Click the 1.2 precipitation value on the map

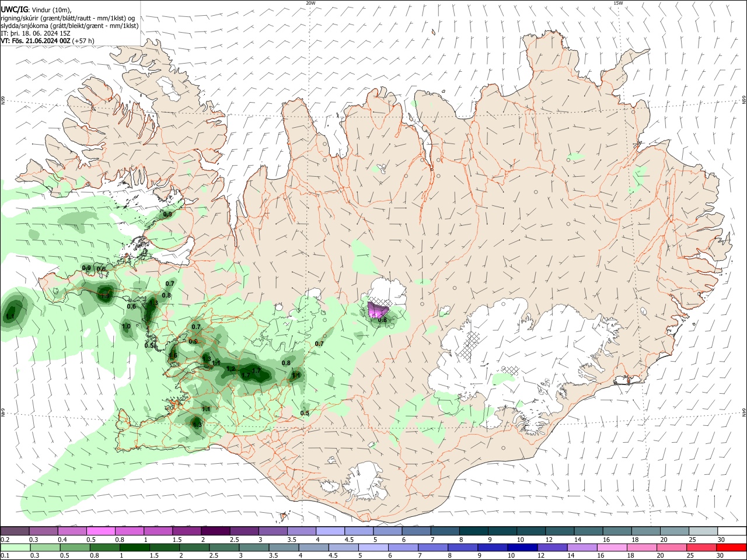[231, 369]
